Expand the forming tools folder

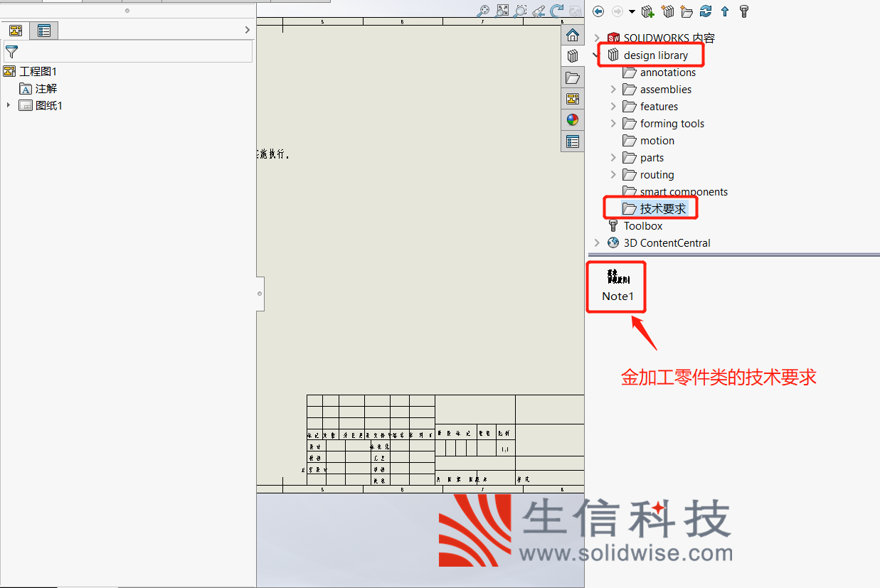[613, 124]
